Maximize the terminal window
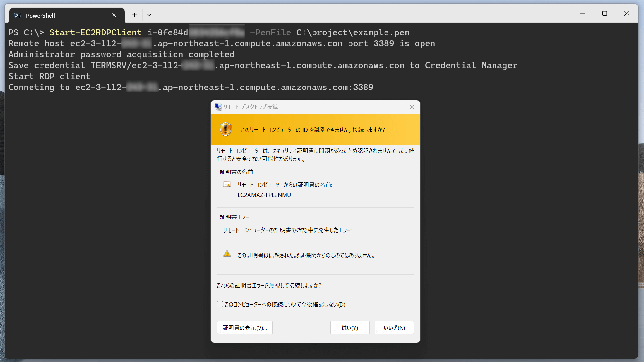The width and height of the screenshot is (644, 362). click(604, 14)
